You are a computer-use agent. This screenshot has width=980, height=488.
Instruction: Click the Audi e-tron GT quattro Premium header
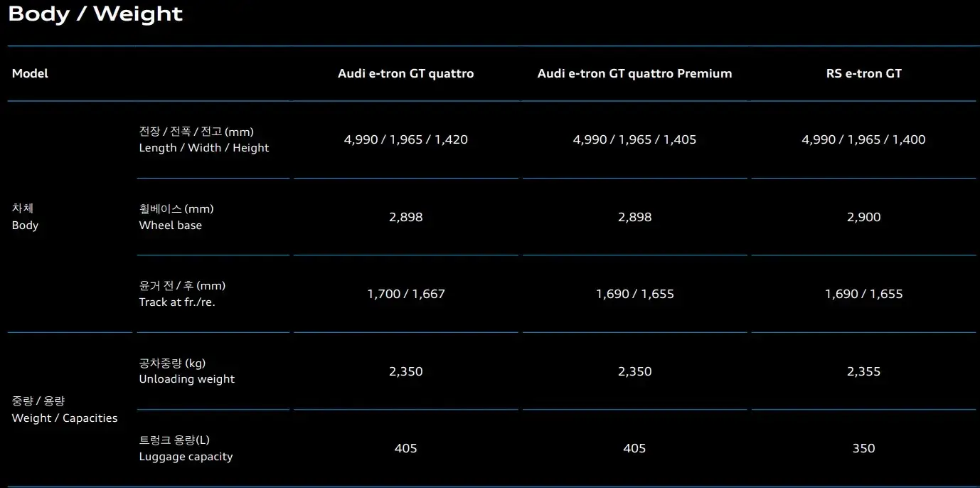point(634,73)
